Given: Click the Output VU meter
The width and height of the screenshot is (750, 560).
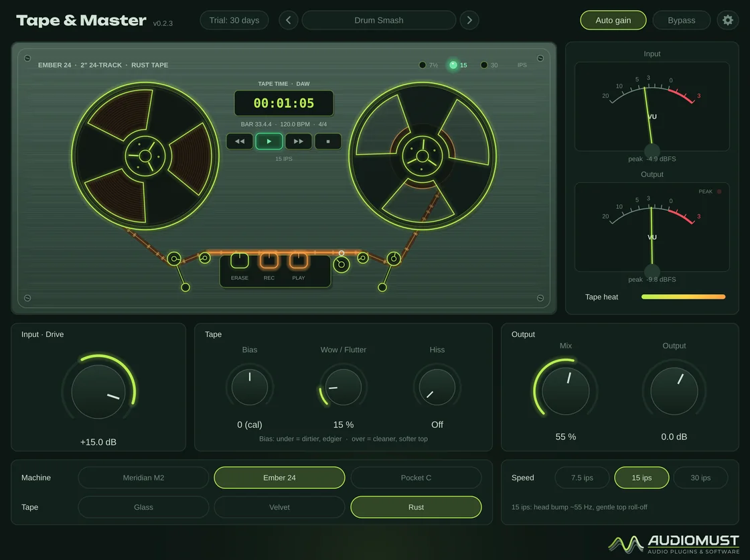Looking at the screenshot, I should pyautogui.click(x=652, y=227).
